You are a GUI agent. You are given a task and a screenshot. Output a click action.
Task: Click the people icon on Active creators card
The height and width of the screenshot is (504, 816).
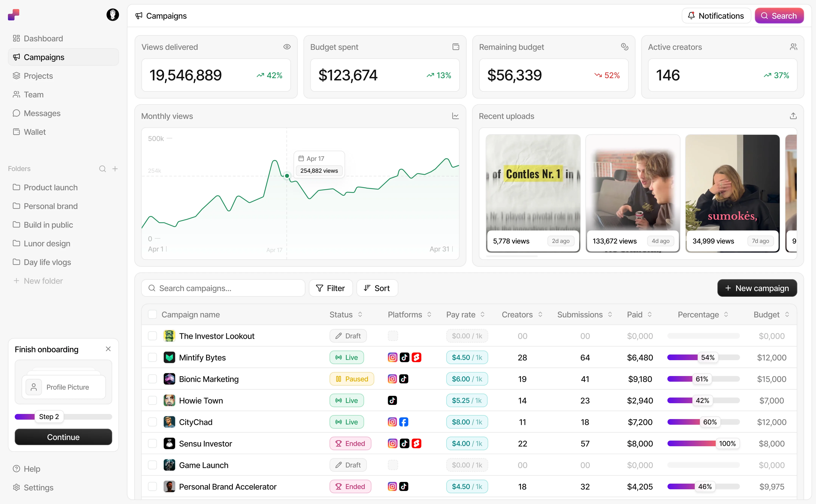click(794, 47)
